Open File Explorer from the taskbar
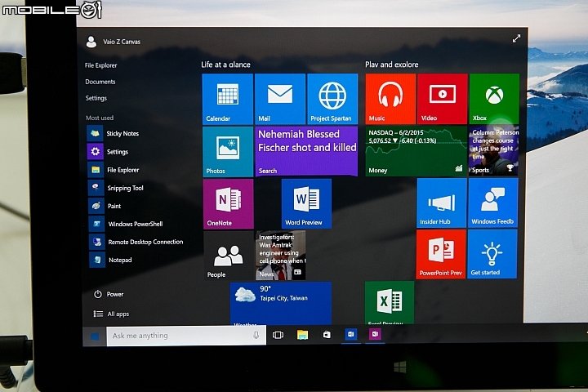Viewport: 588px width, 392px height. point(302,335)
